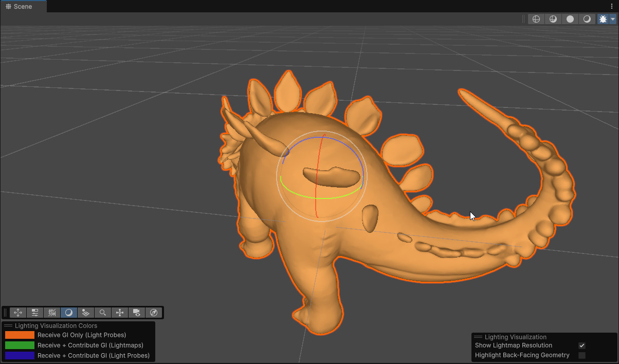Switch to Wireframe draw mode
This screenshot has width=619, height=364.
[536, 19]
